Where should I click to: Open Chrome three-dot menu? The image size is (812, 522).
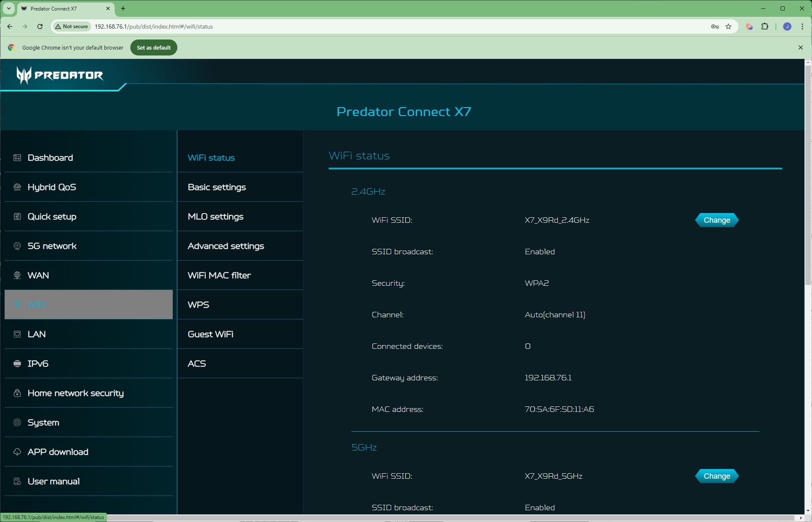coord(802,26)
